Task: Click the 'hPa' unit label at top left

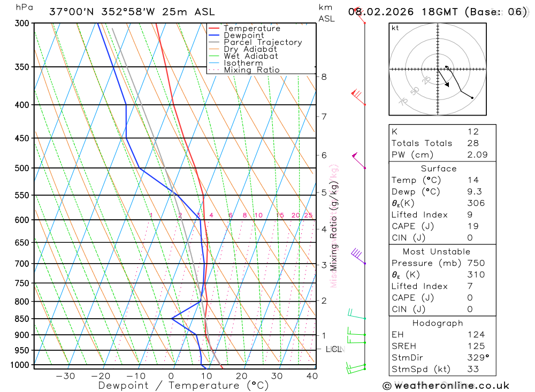Action: (24, 7)
